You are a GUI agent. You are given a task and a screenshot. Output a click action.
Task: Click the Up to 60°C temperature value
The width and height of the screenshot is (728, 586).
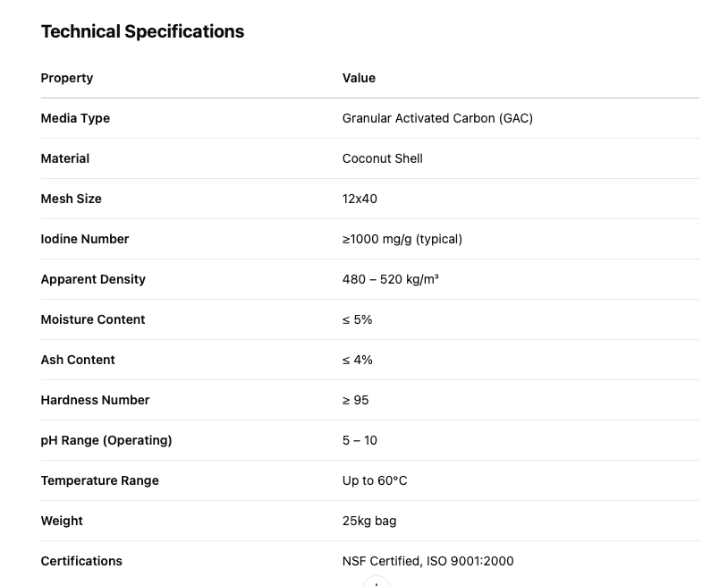(x=375, y=480)
